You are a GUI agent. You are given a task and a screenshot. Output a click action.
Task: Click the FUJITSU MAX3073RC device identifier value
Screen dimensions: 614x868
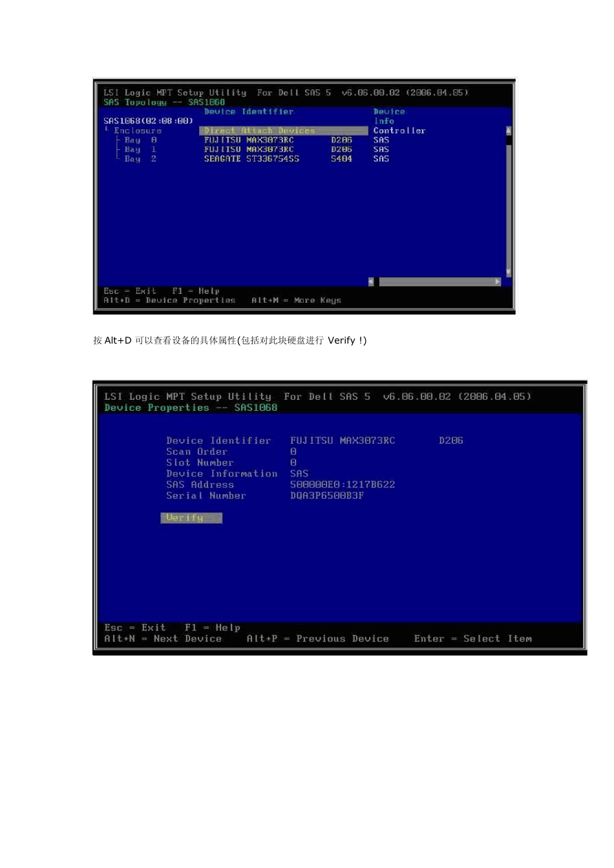(x=343, y=440)
